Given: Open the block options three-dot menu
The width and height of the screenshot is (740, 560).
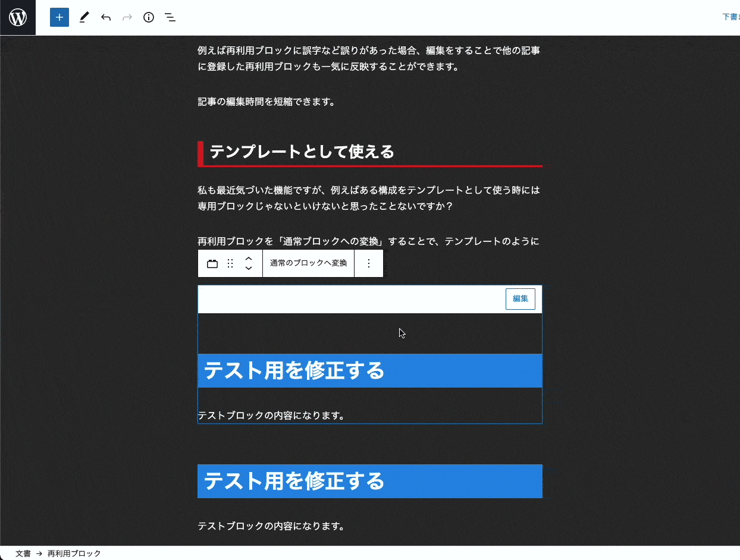Looking at the screenshot, I should tap(369, 263).
